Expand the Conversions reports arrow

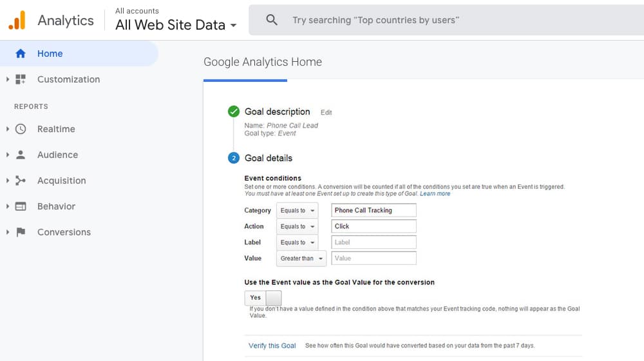pyautogui.click(x=7, y=232)
